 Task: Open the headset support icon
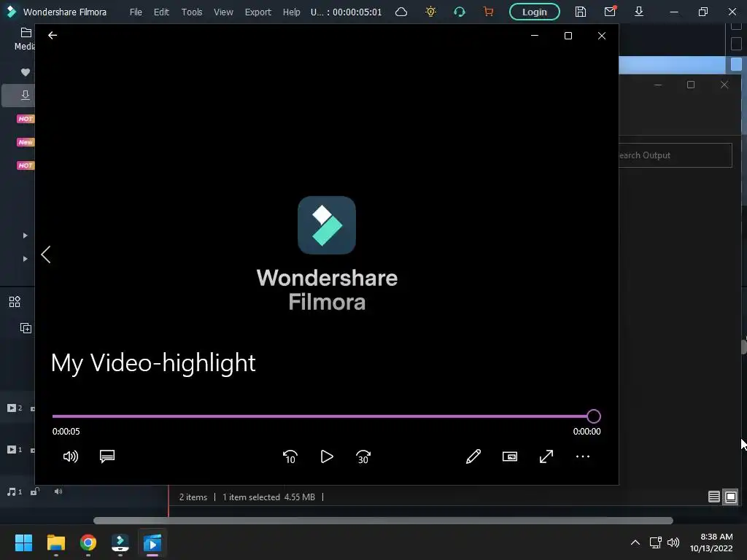click(x=460, y=12)
